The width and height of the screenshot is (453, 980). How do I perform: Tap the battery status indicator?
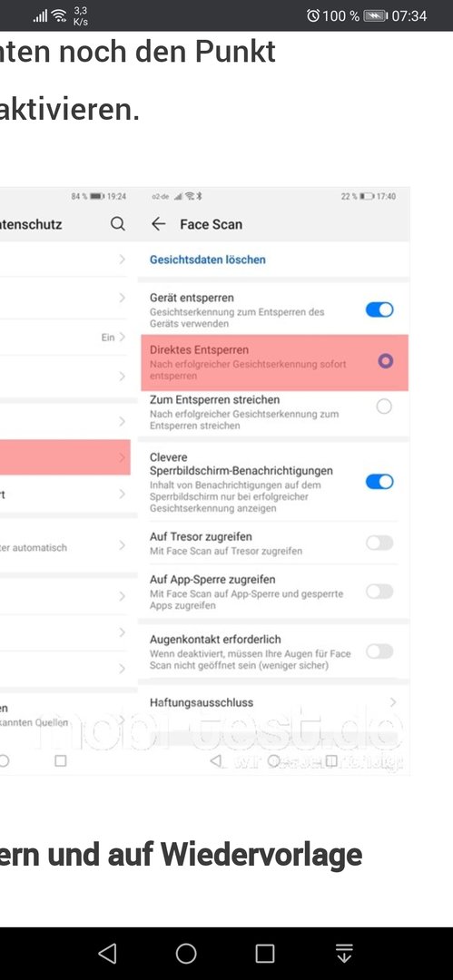point(376,15)
